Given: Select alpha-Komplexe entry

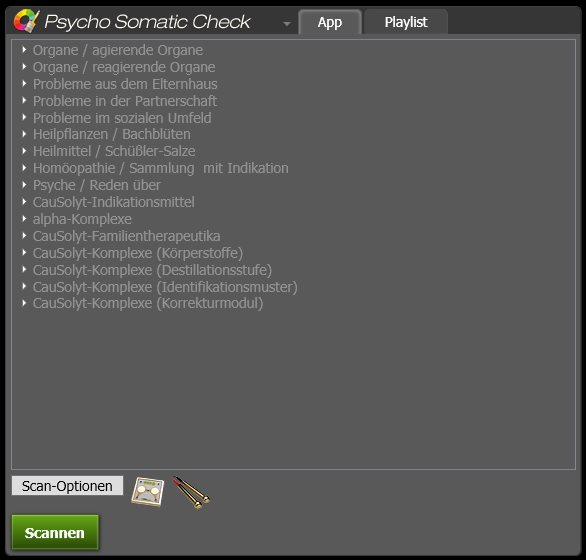Looking at the screenshot, I should pos(82,219).
